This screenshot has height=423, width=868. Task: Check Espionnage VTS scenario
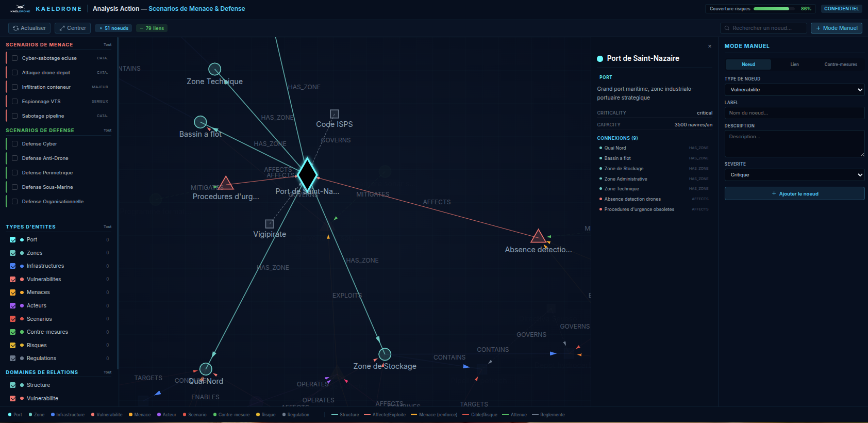15,102
